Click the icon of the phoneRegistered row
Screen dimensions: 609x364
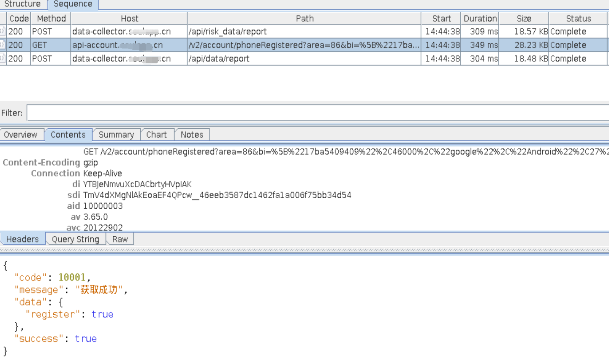3,45
